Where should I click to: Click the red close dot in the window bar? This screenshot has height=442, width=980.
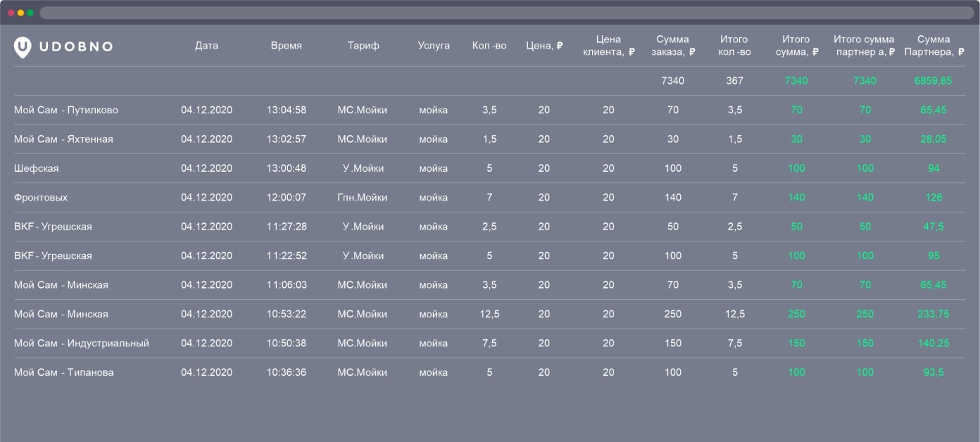tap(11, 13)
